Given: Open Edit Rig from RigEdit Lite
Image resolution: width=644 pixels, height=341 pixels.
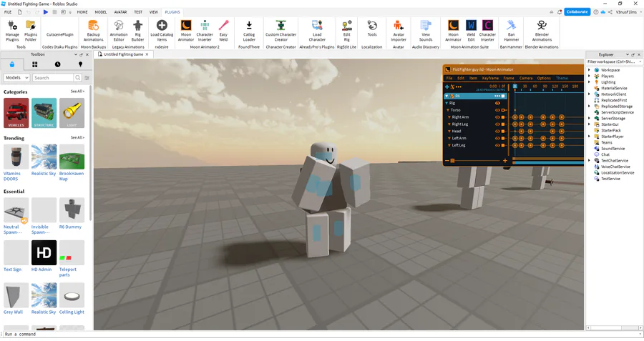Looking at the screenshot, I should (346, 31).
